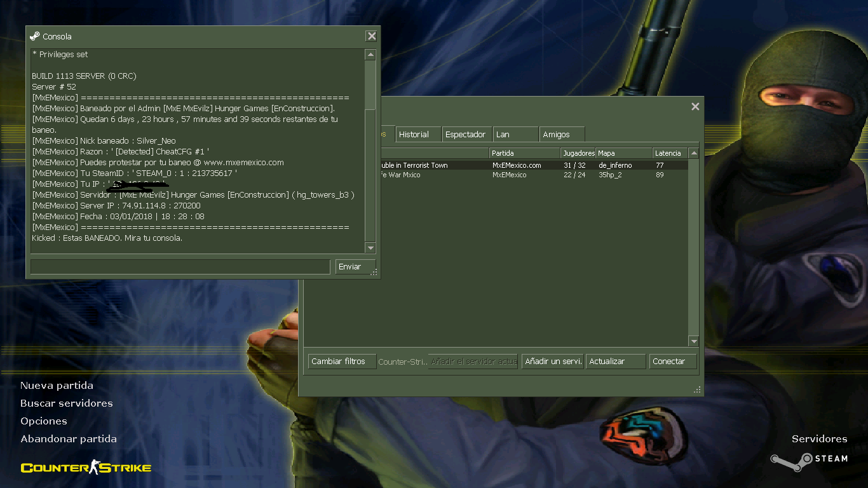
Task: Click the 'Tu SteamID' console line
Action: point(134,173)
